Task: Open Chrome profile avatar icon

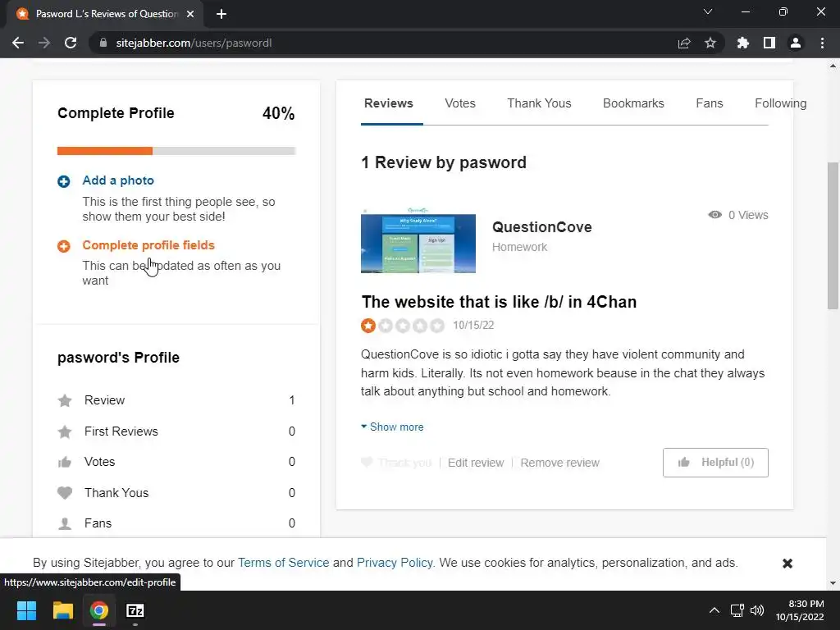Action: 795,43
